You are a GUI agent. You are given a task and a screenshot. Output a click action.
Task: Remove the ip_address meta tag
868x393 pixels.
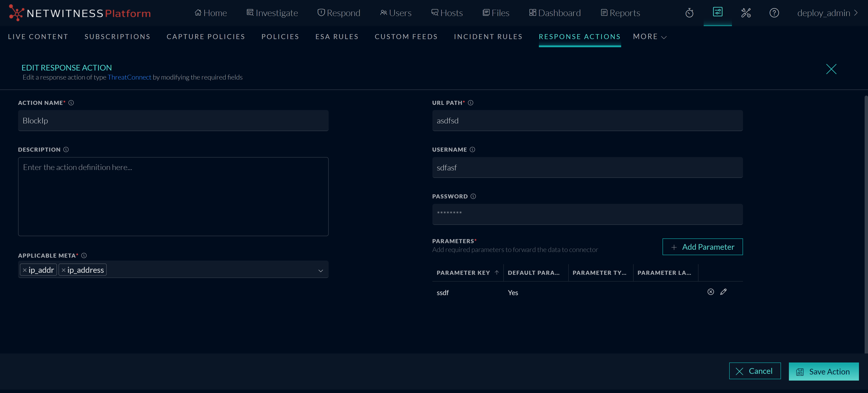tap(63, 270)
